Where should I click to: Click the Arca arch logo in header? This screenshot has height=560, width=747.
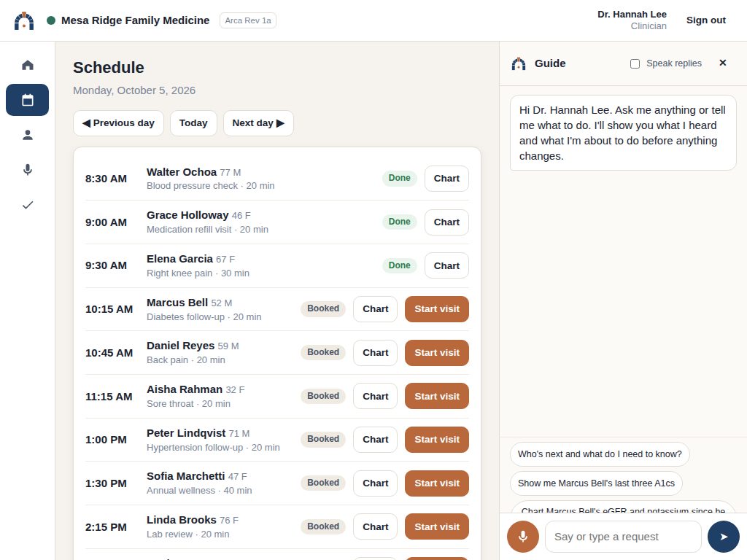[24, 20]
